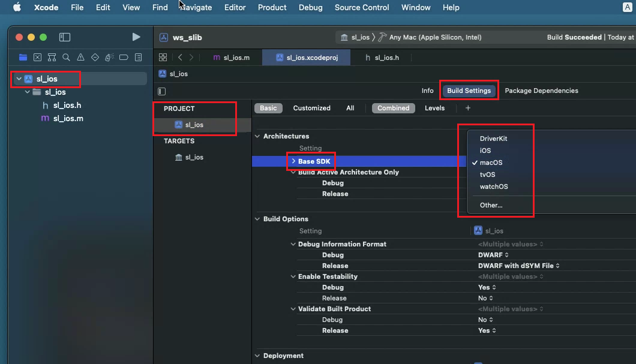Switch to Package Dependencies tab
The width and height of the screenshot is (636, 364).
541,91
